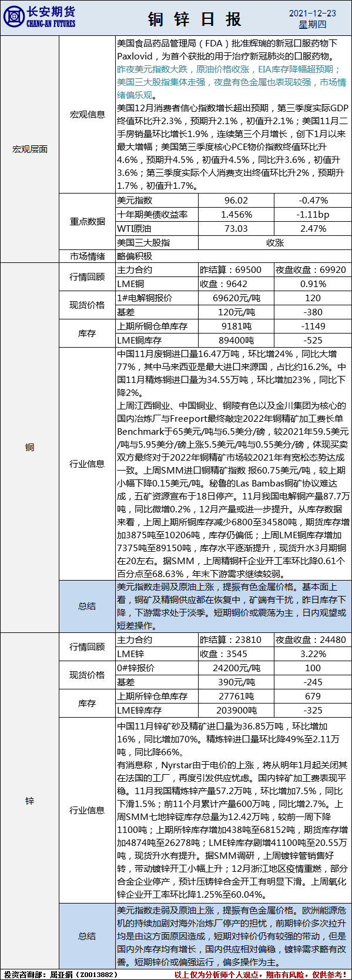Image resolution: width=352 pixels, height=980 pixels.
Task: Click the 679 inventory change cell
Action: (x=313, y=696)
